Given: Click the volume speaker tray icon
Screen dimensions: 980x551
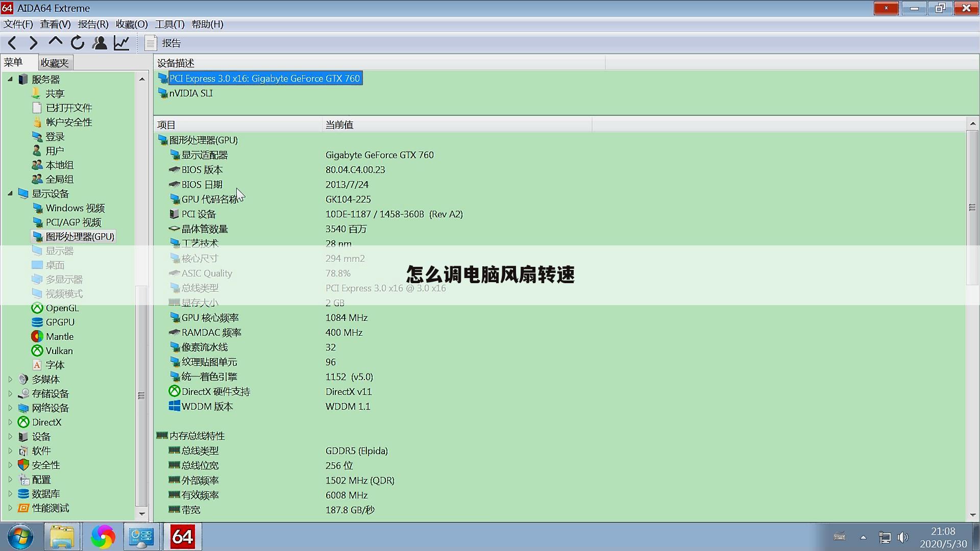Looking at the screenshot, I should [903, 537].
